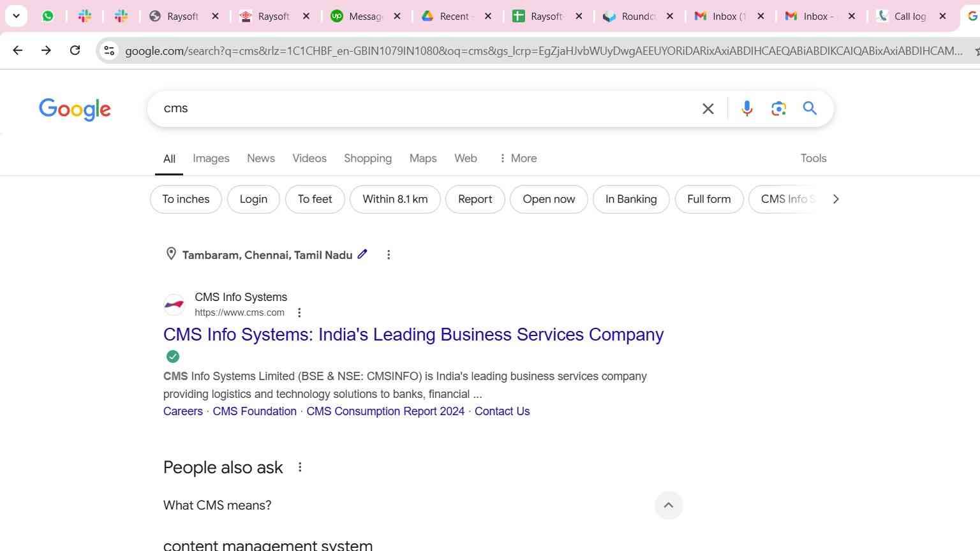This screenshot has height=551, width=980.
Task: Apply the To feet chip
Action: tap(315, 199)
